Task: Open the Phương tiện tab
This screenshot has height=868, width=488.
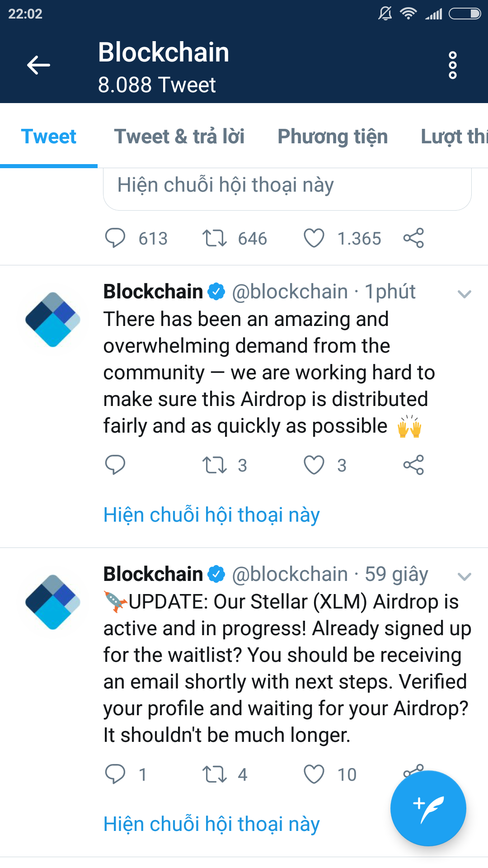Action: coord(333,137)
